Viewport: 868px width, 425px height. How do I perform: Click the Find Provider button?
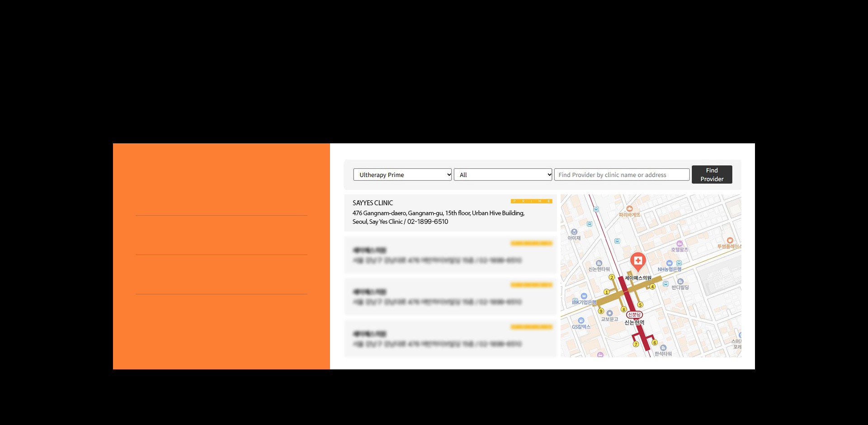712,175
